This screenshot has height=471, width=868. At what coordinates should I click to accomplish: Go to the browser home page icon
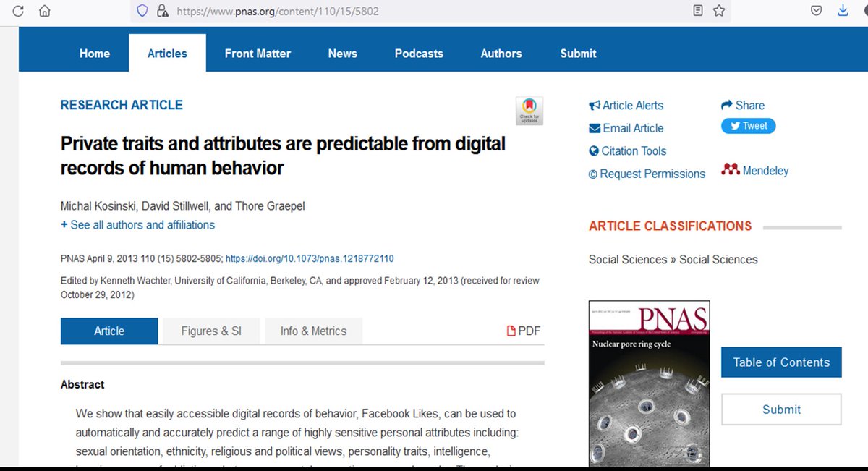pyautogui.click(x=45, y=11)
